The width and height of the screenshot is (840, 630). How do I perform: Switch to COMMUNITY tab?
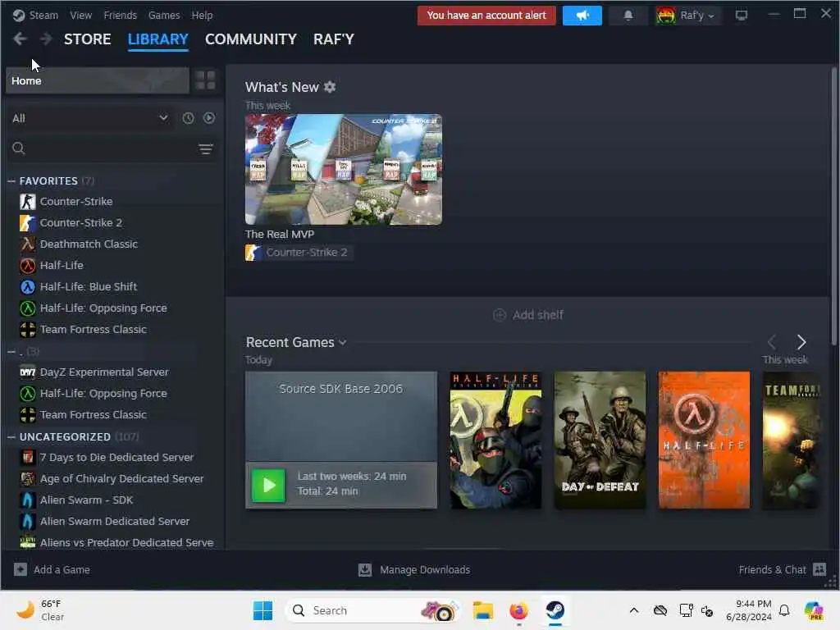pos(251,39)
